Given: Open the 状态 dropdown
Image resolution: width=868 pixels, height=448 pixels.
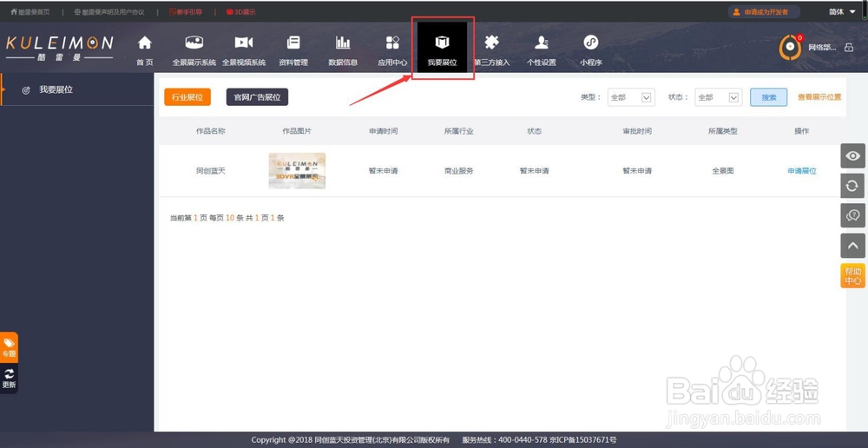Looking at the screenshot, I should pos(719,97).
